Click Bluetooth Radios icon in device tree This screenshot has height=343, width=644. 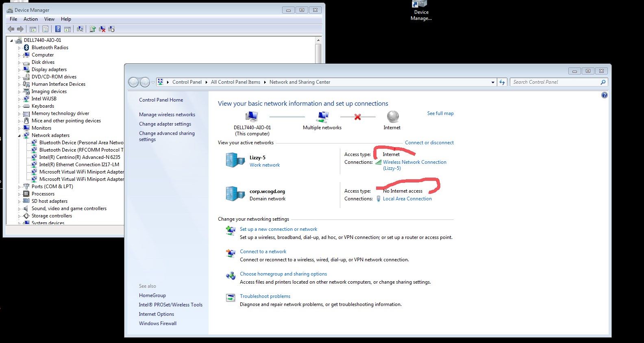pyautogui.click(x=26, y=48)
